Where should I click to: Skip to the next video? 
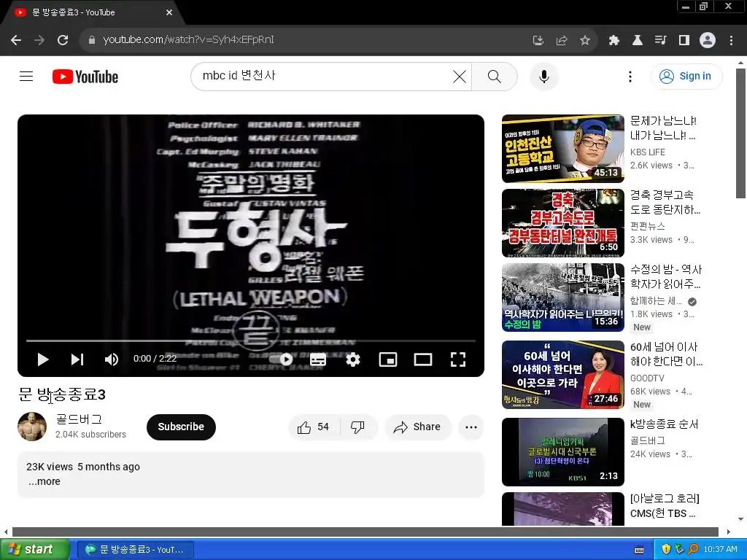(x=77, y=359)
